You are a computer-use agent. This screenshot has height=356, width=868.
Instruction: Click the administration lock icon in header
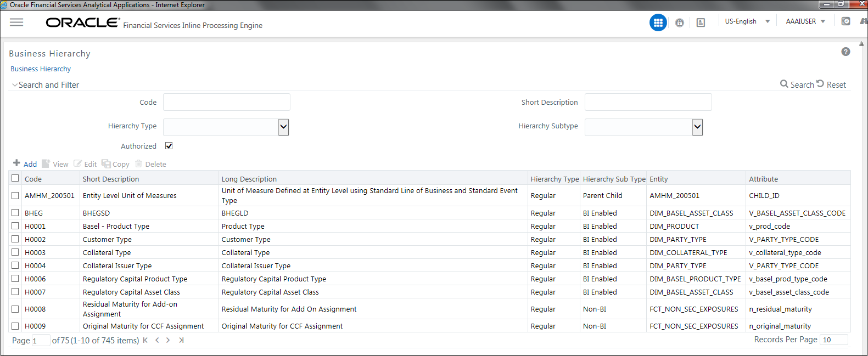click(x=680, y=22)
